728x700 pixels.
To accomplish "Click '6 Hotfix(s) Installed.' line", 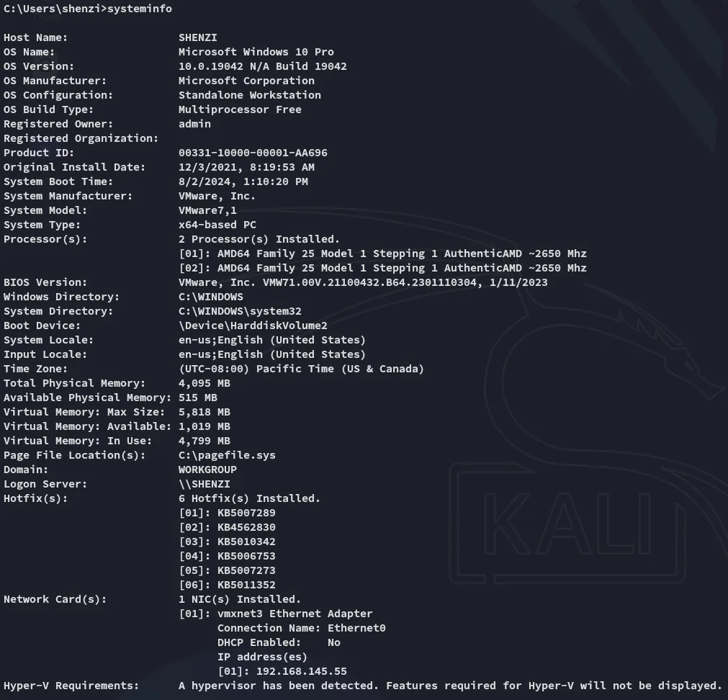I will pos(250,498).
